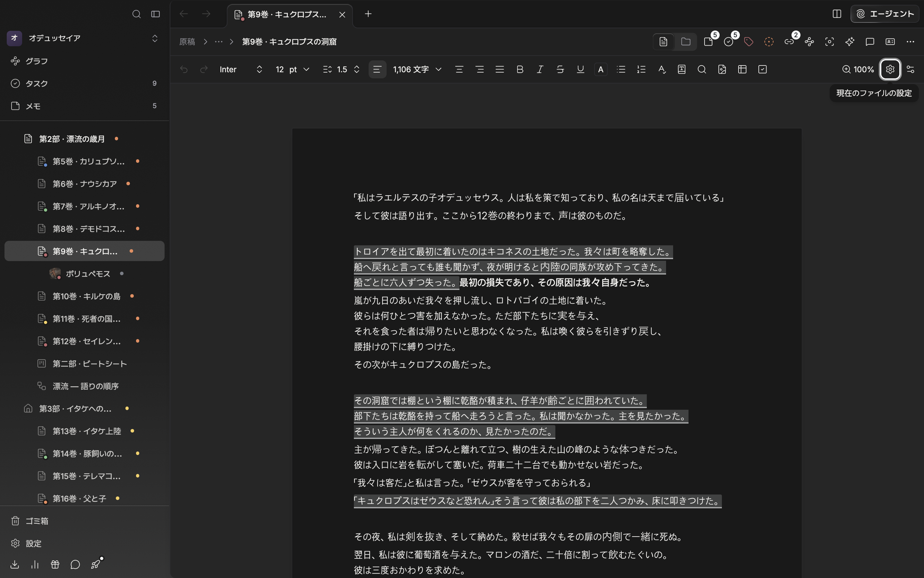Switch to document view mode
The width and height of the screenshot is (924, 578).
[x=663, y=42]
